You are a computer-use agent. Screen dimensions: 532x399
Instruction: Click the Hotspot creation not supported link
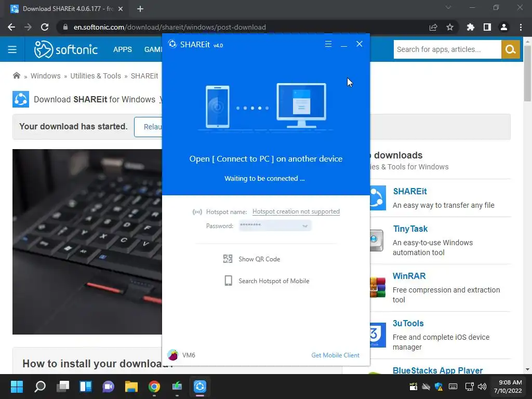pyautogui.click(x=296, y=211)
